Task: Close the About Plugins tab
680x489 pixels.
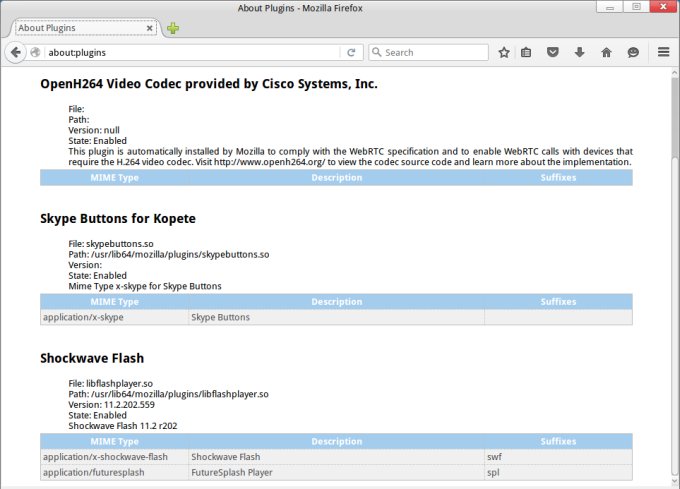Action: click(x=149, y=28)
